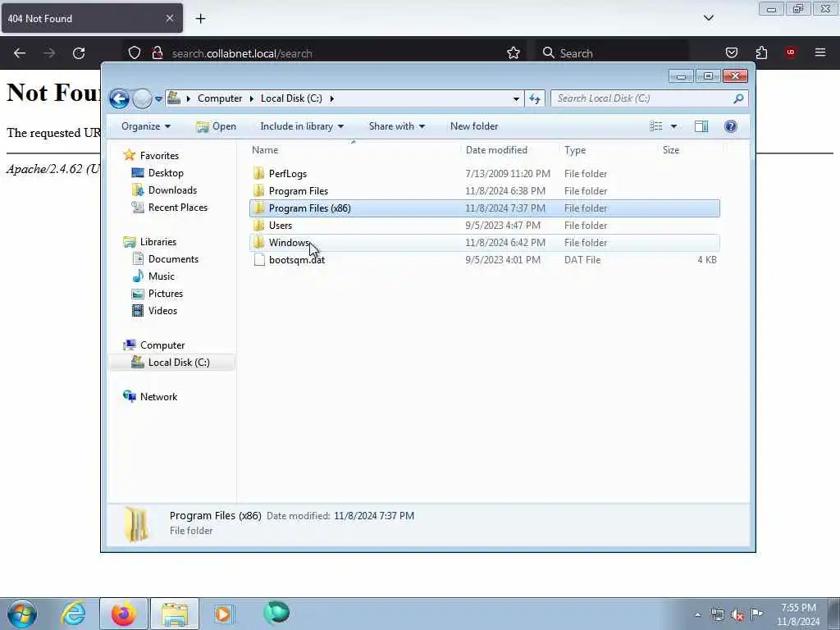Select Libraries in the navigation pane

click(158, 242)
